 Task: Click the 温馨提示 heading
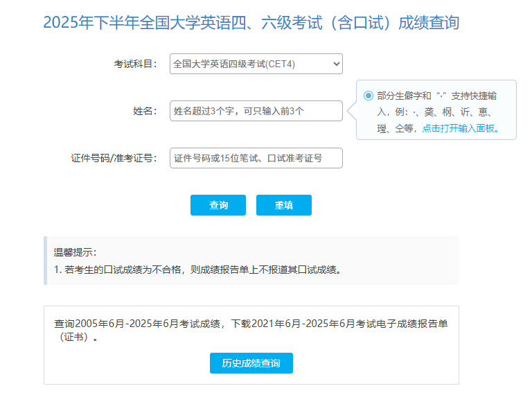76,252
